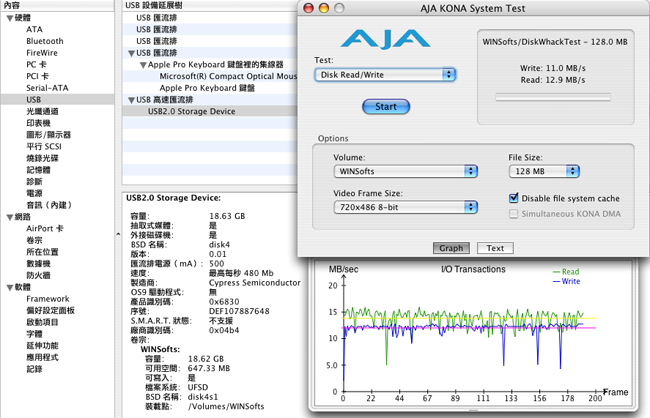Switch to the Text tab
The width and height of the screenshot is (650, 418).
(495, 248)
